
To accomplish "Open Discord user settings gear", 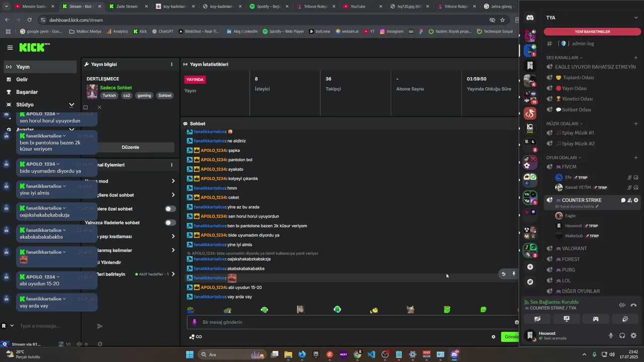I will point(633,336).
